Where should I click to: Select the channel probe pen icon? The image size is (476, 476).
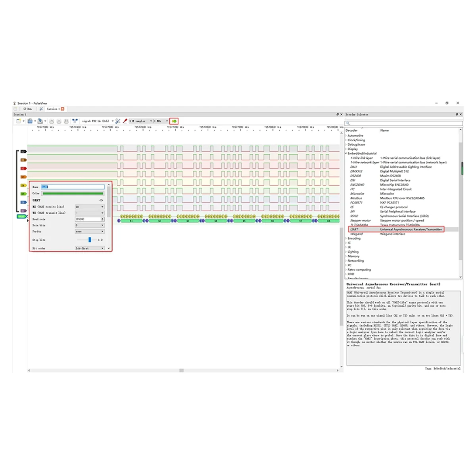click(125, 121)
